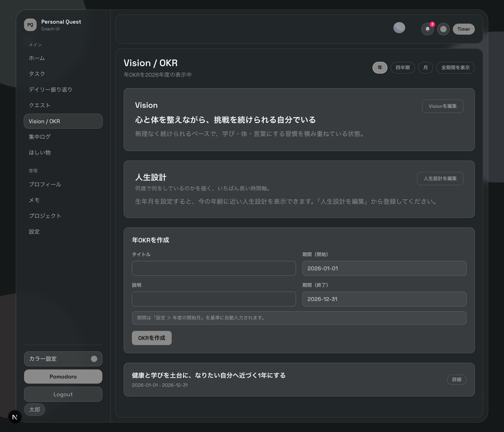Open the Timer button
This screenshot has width=504, height=432.
point(464,29)
